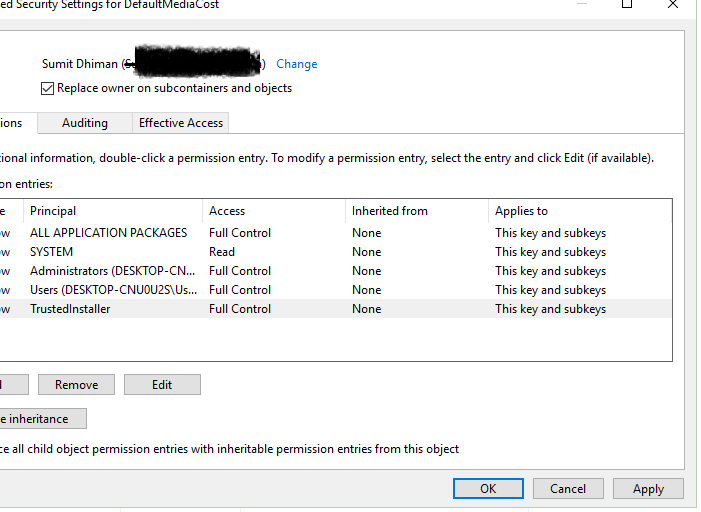Click the Applies to column header

coord(521,211)
